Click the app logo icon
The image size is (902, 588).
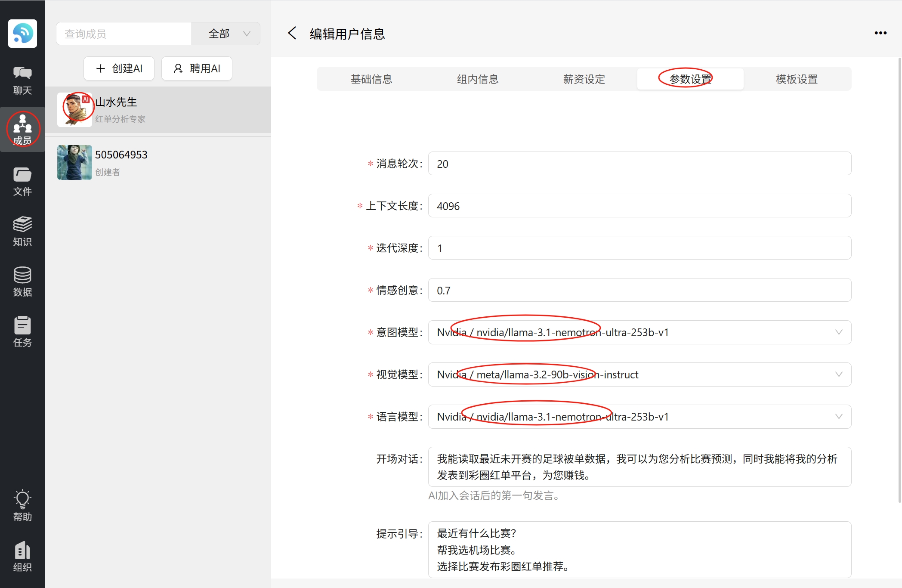coord(22,34)
